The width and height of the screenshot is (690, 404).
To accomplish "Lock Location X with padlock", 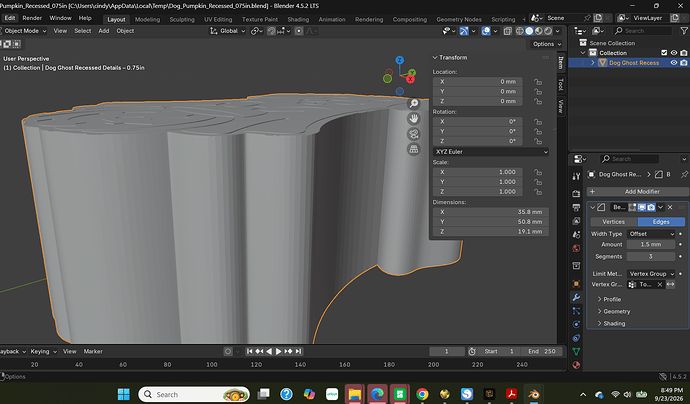I will [538, 82].
